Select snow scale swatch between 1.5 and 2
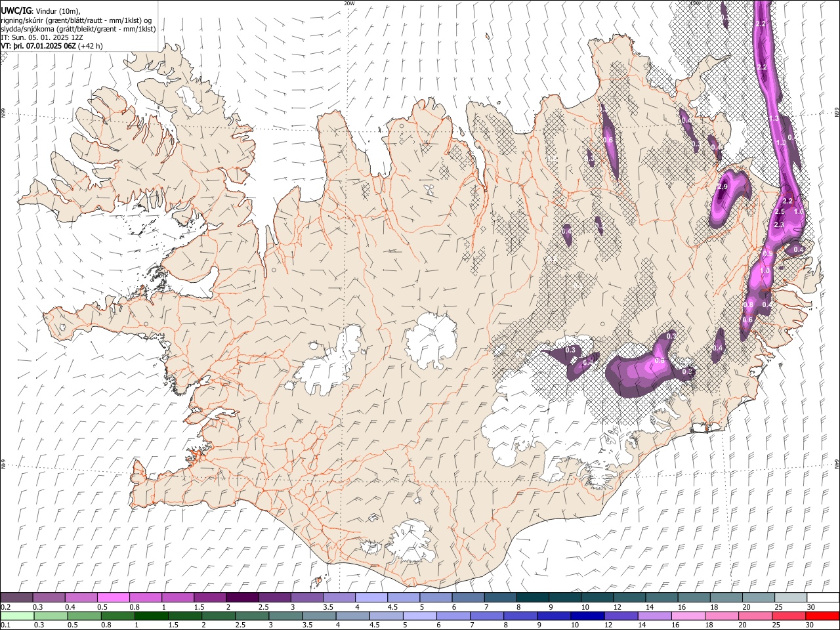 [210, 598]
